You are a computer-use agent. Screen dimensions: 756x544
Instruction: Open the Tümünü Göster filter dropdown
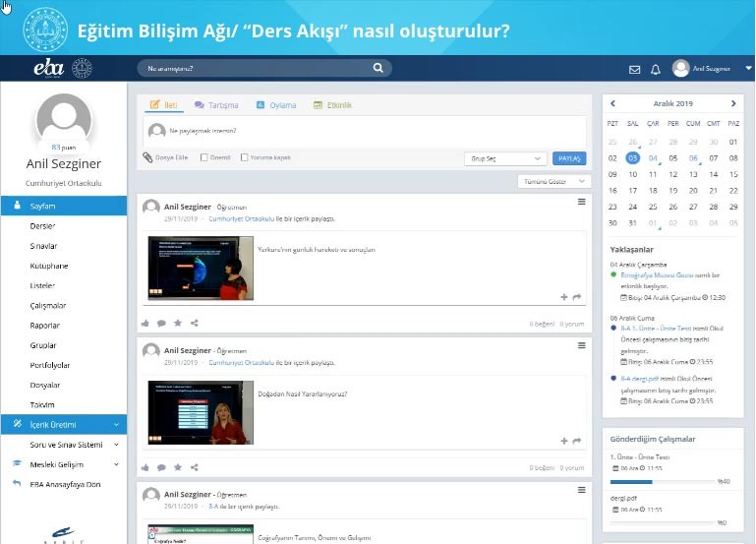click(554, 182)
